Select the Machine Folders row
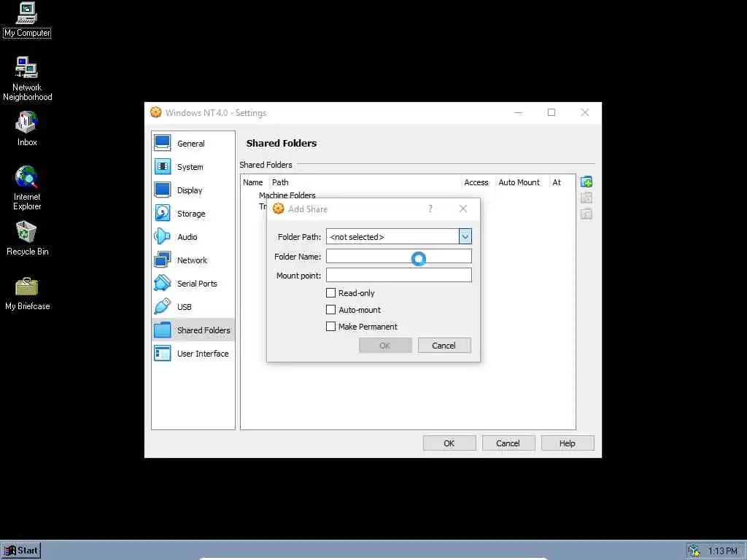747x560 pixels. pyautogui.click(x=287, y=195)
